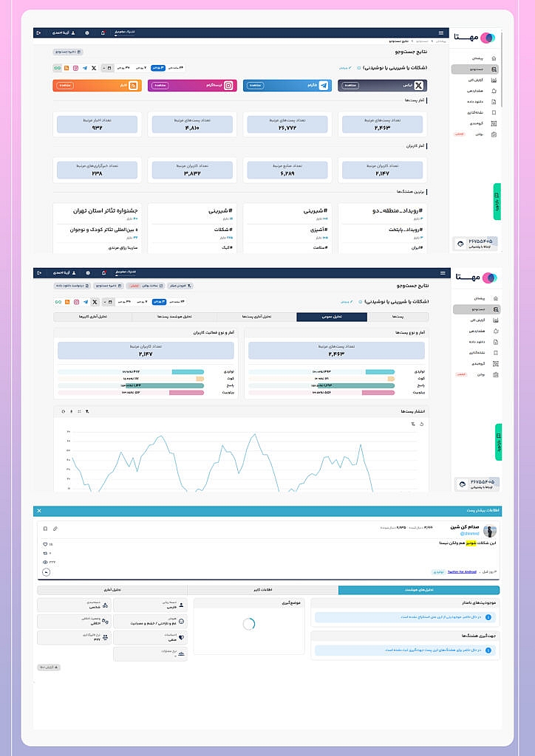The image size is (535, 756).
Task: Click the copy link icon beside the post bookmark
Action: 55,529
